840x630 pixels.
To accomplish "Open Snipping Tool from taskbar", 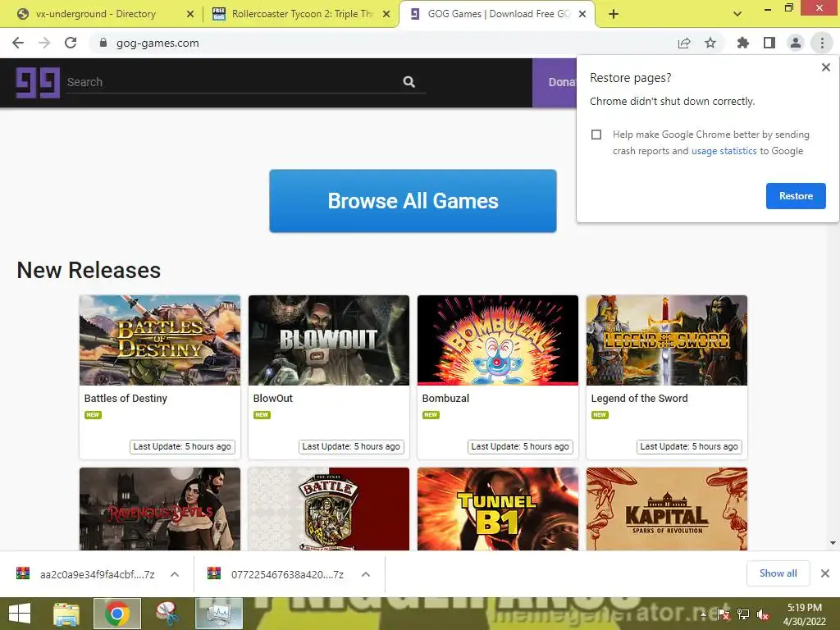I will pos(167,614).
